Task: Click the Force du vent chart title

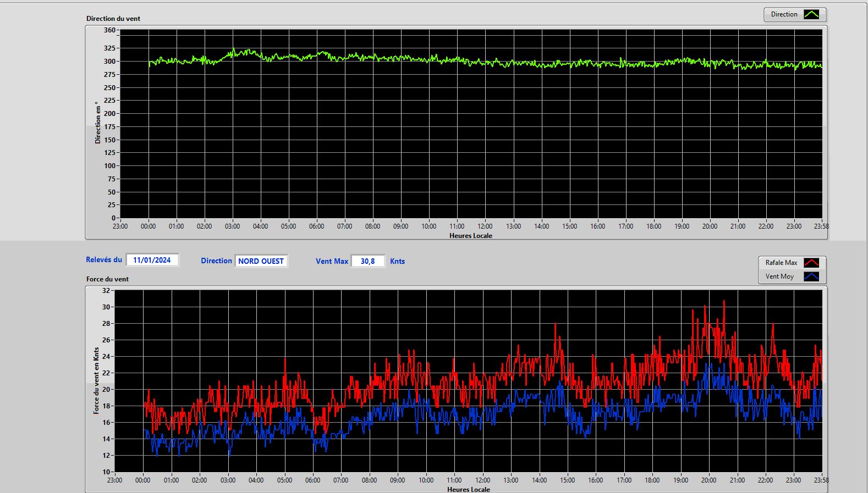Action: pos(107,279)
